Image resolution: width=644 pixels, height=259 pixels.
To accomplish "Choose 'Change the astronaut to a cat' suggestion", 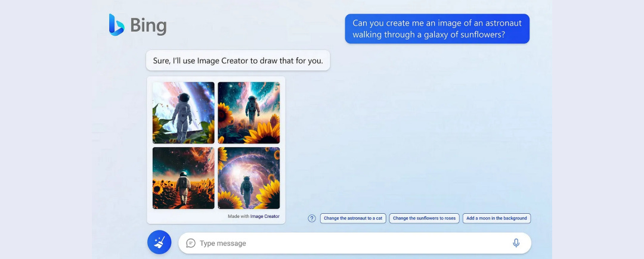I will pos(353,219).
